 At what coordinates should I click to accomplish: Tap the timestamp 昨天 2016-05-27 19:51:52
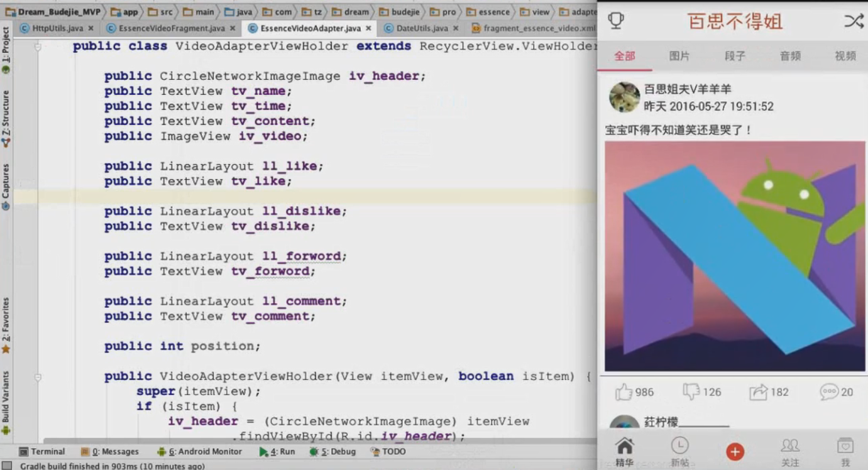tap(709, 106)
